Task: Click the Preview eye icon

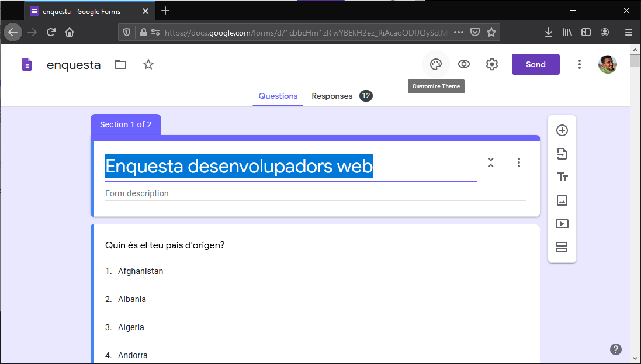Action: coord(464,64)
